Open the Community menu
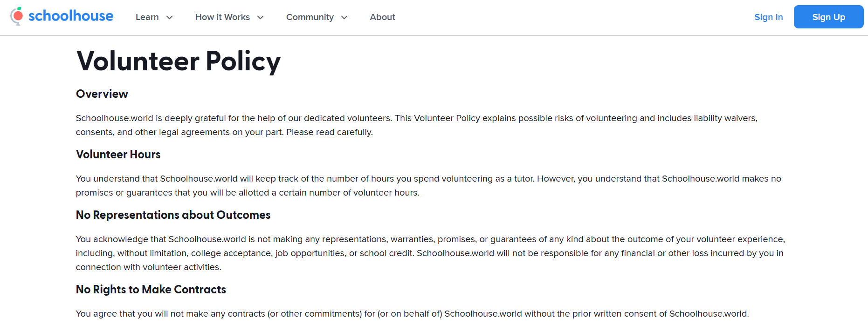The width and height of the screenshot is (868, 325). 310,17
